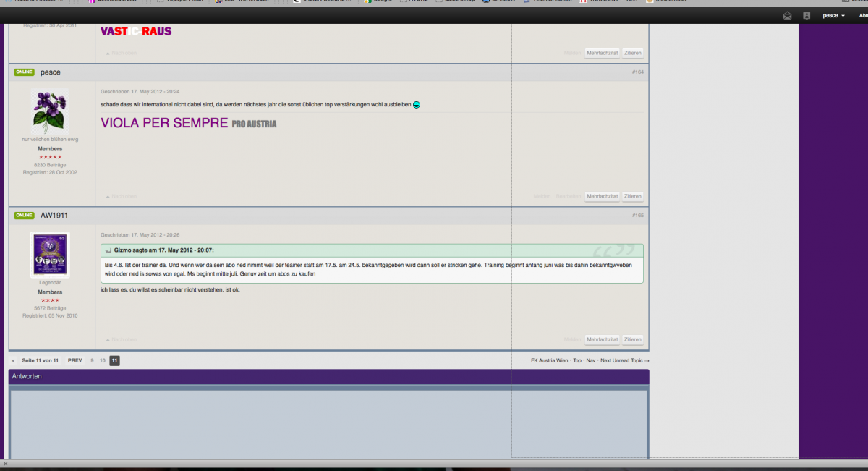Click Zitieren on post #165
The height and width of the screenshot is (471, 868).
pos(633,339)
